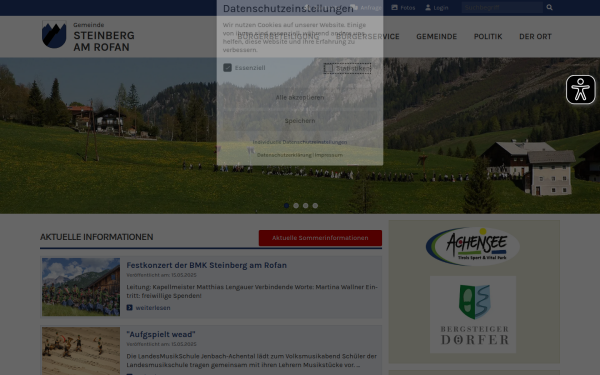This screenshot has width=600, height=375.
Task: Open the Aufgspielt wead thumbnail image
Action: [x=81, y=351]
